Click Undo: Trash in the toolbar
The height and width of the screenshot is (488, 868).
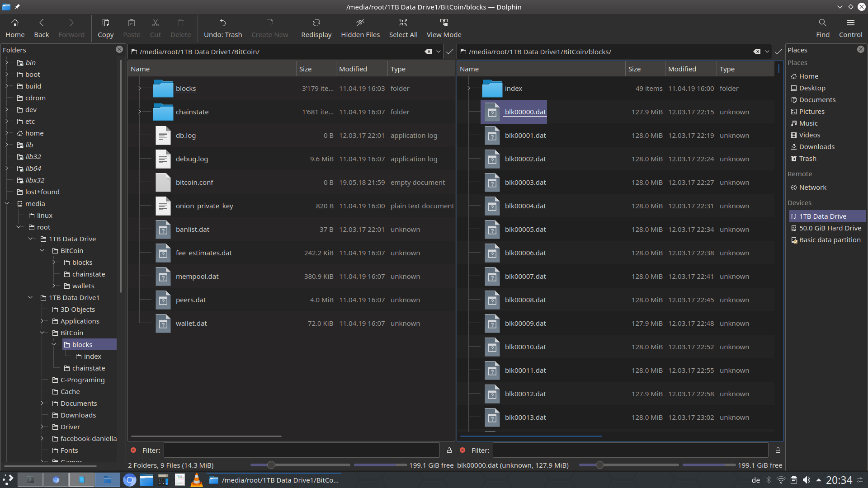tap(223, 28)
